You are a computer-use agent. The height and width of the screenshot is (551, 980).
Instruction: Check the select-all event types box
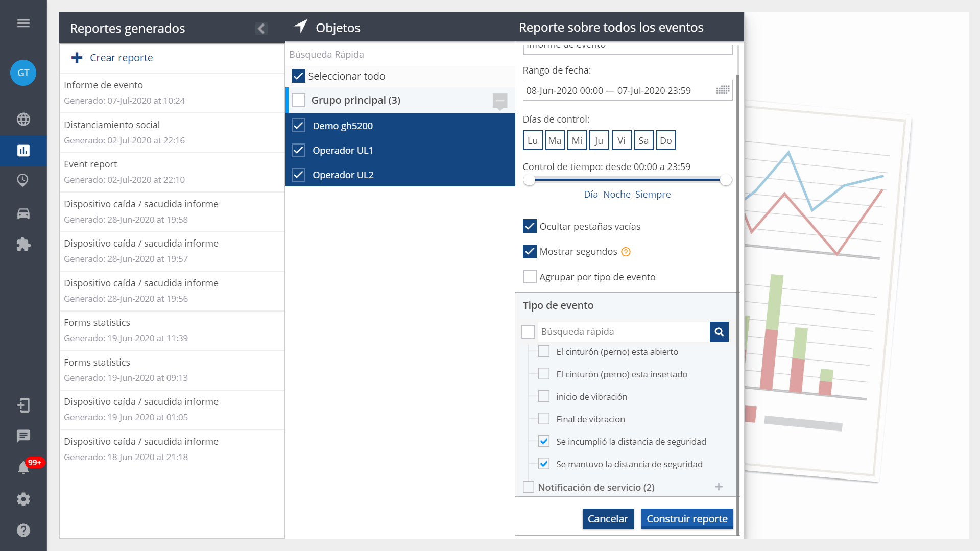[x=528, y=332]
